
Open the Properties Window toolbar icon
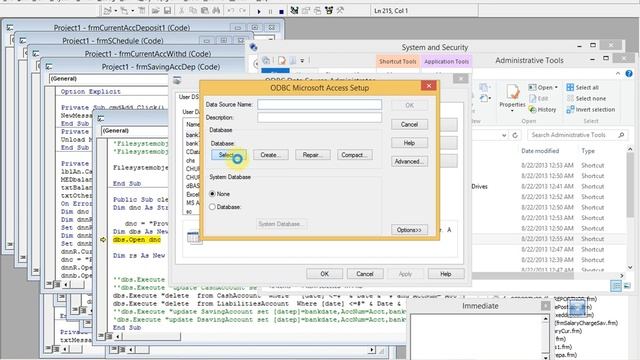coord(306,11)
